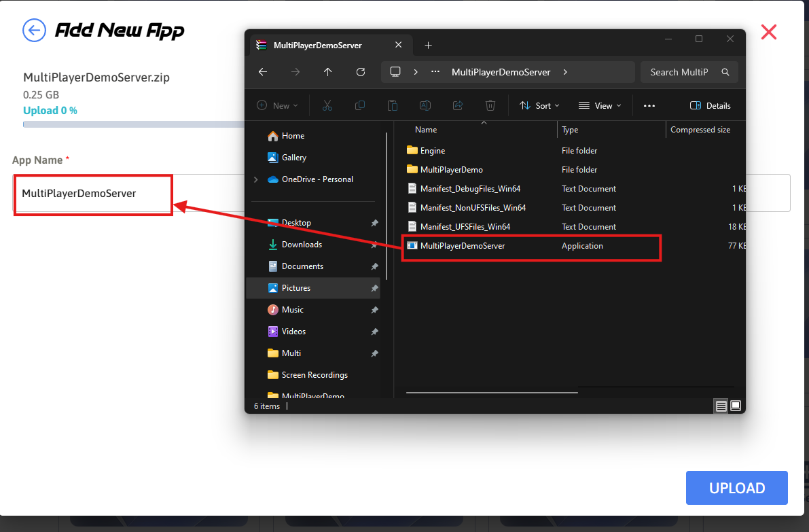Click the Share icon in toolbar
This screenshot has height=532, width=809.
point(458,105)
